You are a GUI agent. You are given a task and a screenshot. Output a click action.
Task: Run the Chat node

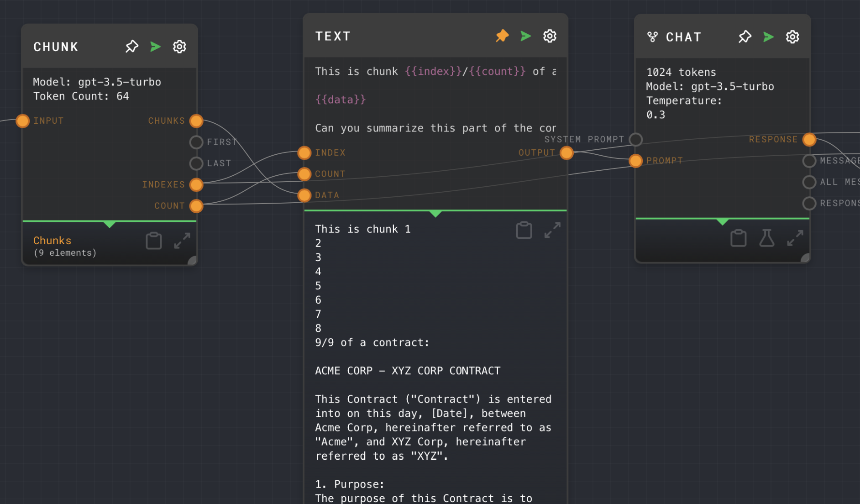click(769, 37)
